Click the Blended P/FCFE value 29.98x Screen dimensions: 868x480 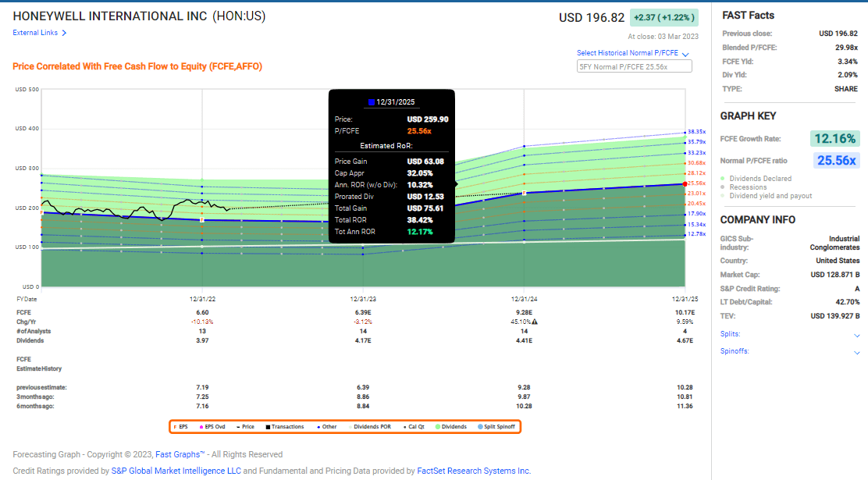click(846, 48)
